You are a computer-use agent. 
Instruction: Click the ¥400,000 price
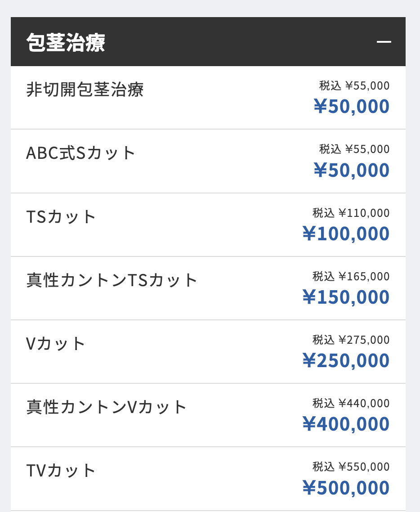[346, 424]
